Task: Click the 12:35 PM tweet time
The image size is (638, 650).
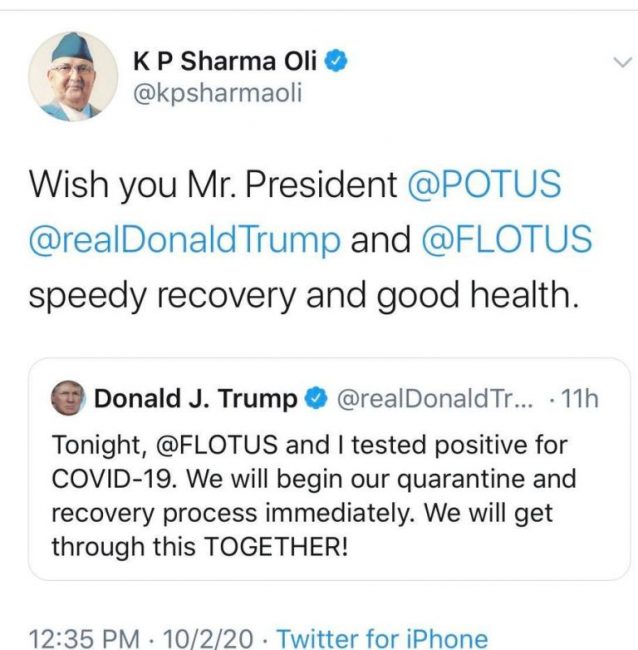Action: point(84,637)
